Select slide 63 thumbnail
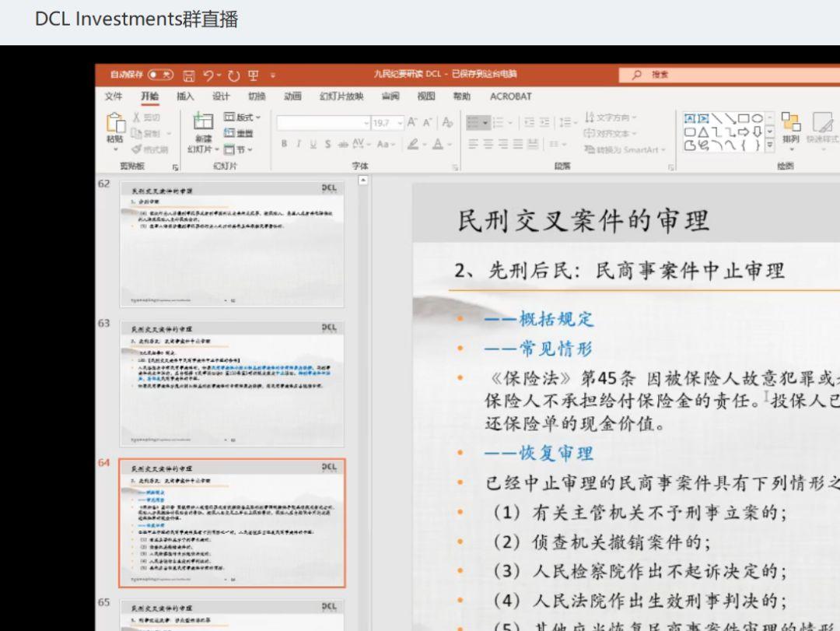840x631 pixels. pos(232,384)
